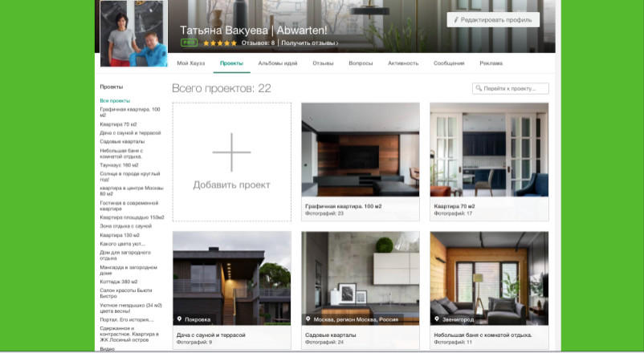Click sidebar link квартира в центре Москвы 80 м2

tap(132, 191)
